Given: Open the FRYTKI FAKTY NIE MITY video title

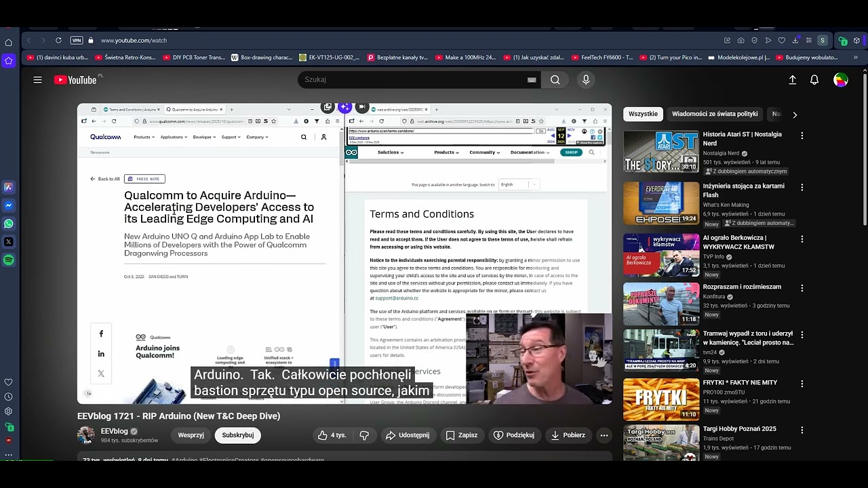Looking at the screenshot, I should coord(740,383).
